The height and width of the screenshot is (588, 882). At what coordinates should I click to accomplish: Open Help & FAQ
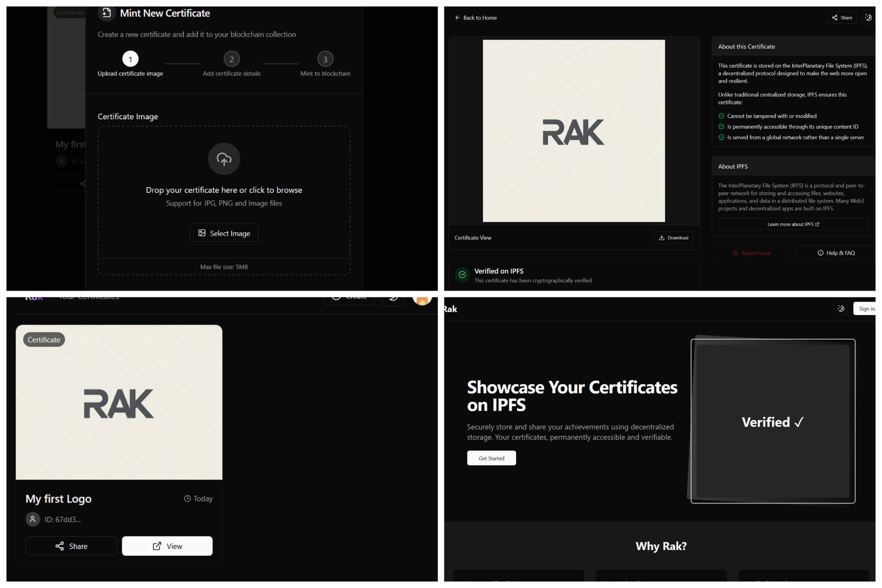(x=835, y=253)
